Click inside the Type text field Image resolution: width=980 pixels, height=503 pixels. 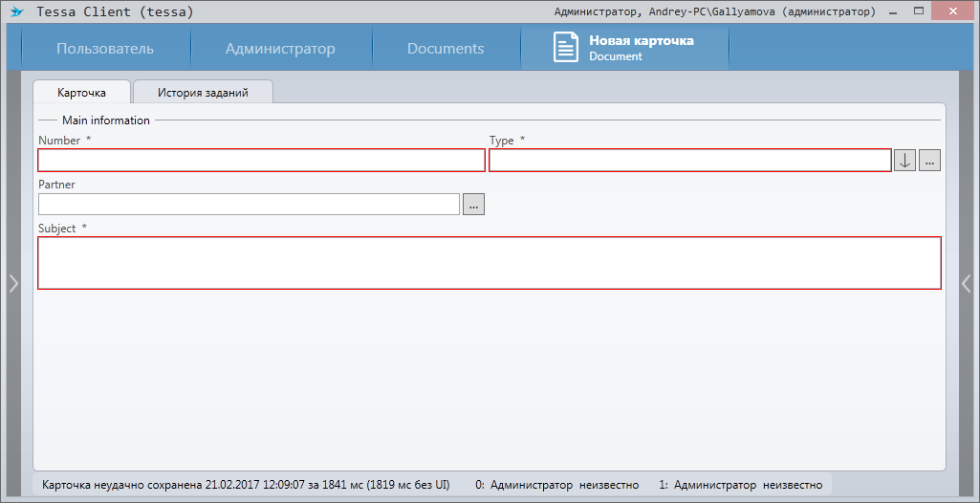[x=689, y=161]
